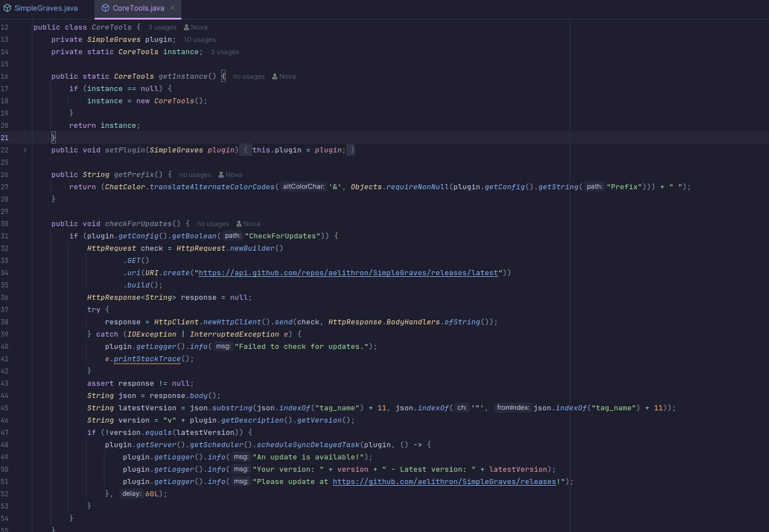
Task: Click Nova author icon beside getPrefix method
Action: click(221, 175)
